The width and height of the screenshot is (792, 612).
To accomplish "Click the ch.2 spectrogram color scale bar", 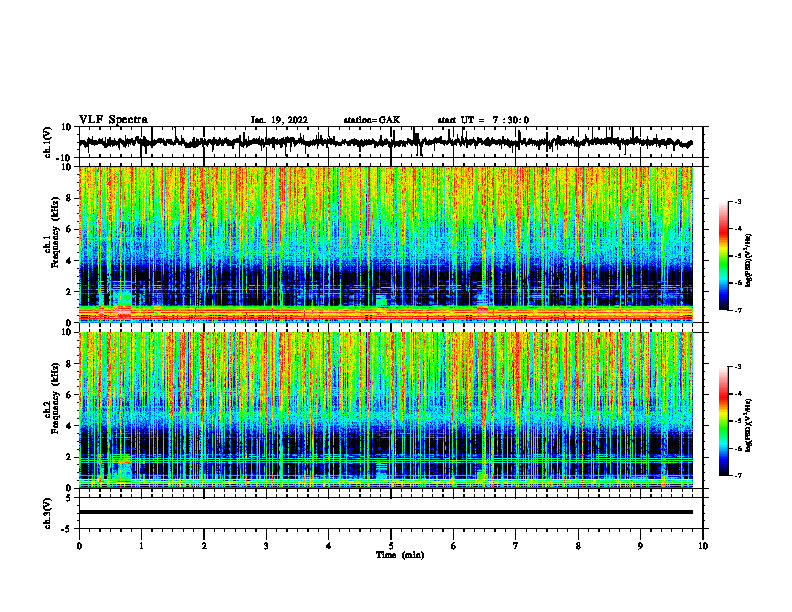I will tap(724, 421).
